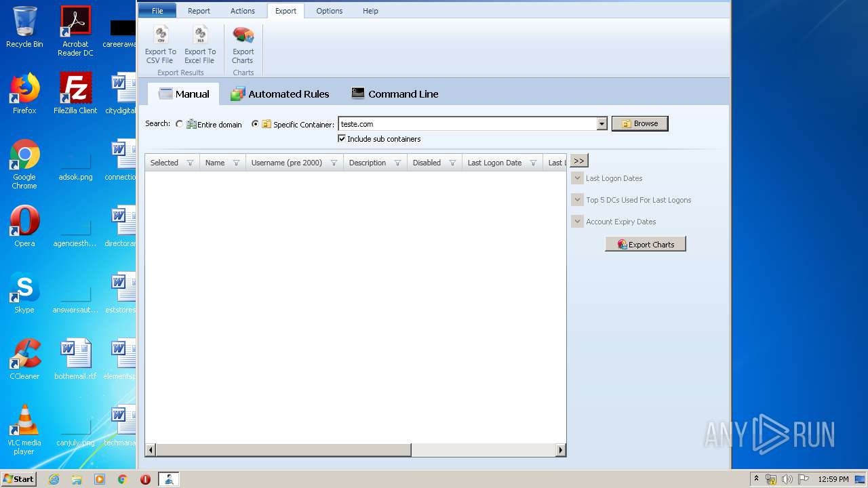Viewport: 868px width, 488px height.
Task: Select the Manual tab
Action: (184, 94)
